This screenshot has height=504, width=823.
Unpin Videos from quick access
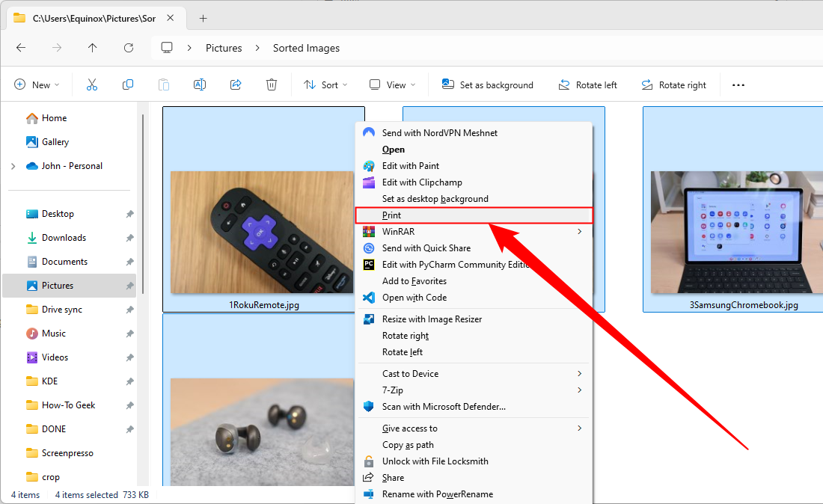(x=129, y=357)
